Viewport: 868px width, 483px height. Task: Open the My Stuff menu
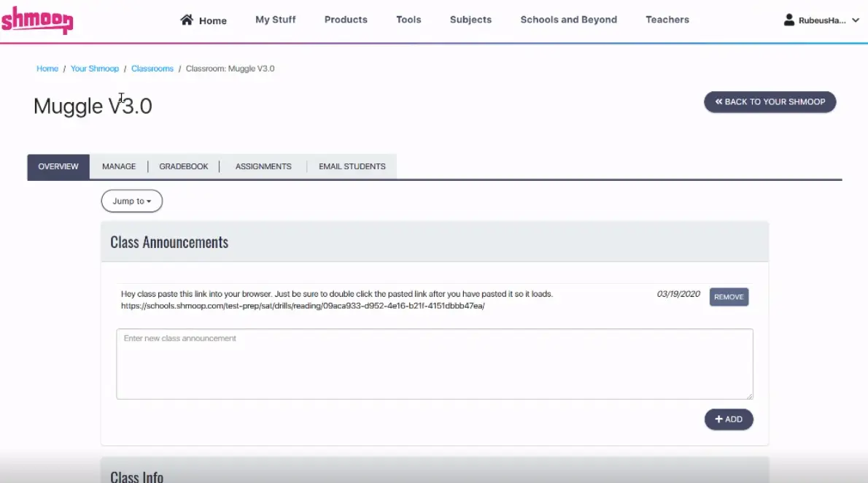tap(275, 20)
